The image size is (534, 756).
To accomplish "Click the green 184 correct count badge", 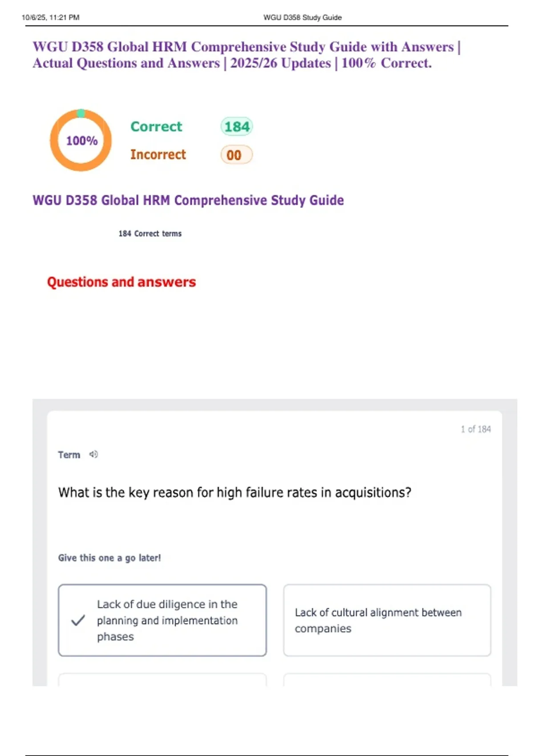I will tap(236, 127).
